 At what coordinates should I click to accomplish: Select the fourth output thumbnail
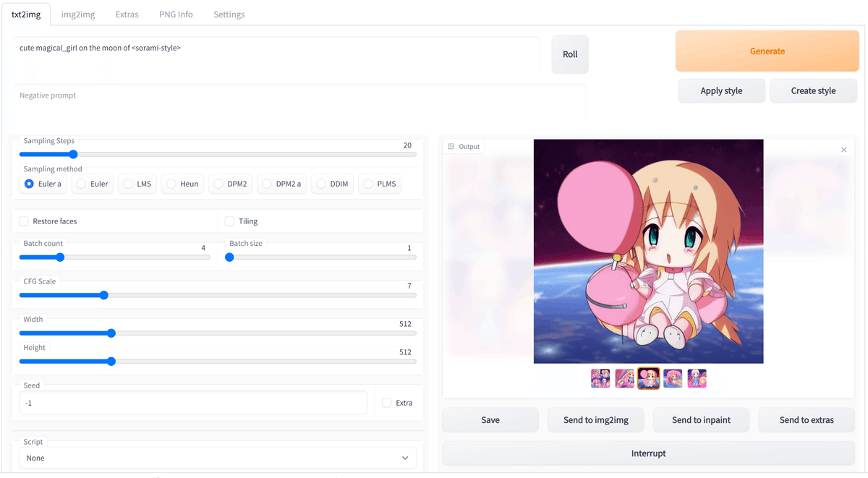673,378
